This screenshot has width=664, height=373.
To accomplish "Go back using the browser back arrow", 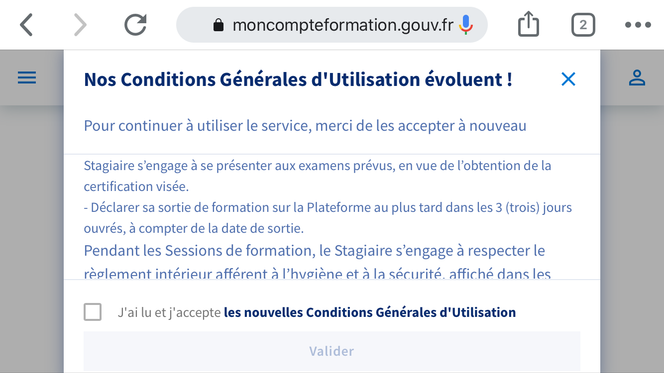I will pyautogui.click(x=26, y=25).
